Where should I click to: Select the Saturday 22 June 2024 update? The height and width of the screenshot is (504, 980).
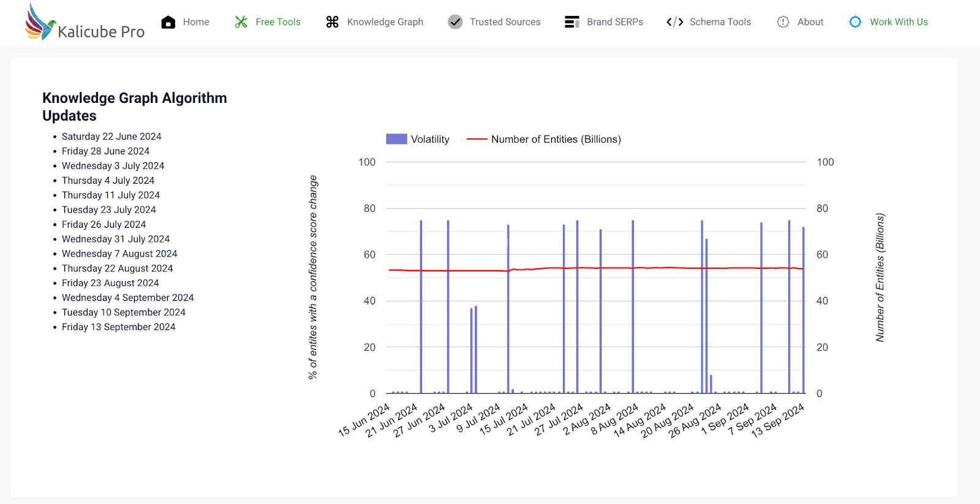(x=111, y=137)
